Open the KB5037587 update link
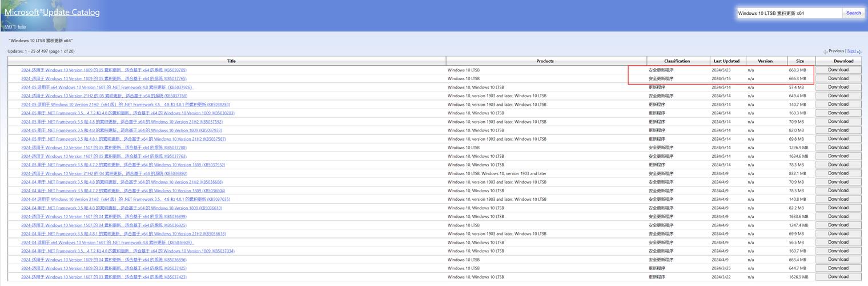This screenshot has height=286, width=868. pos(123,138)
